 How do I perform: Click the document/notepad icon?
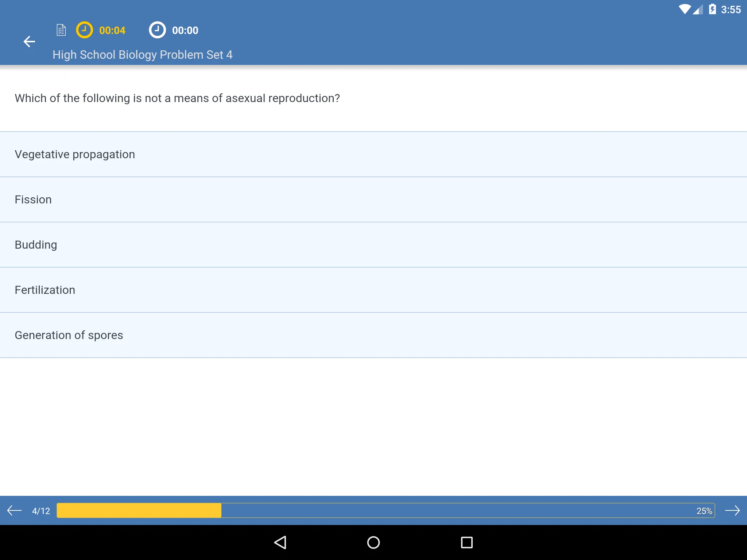61,30
